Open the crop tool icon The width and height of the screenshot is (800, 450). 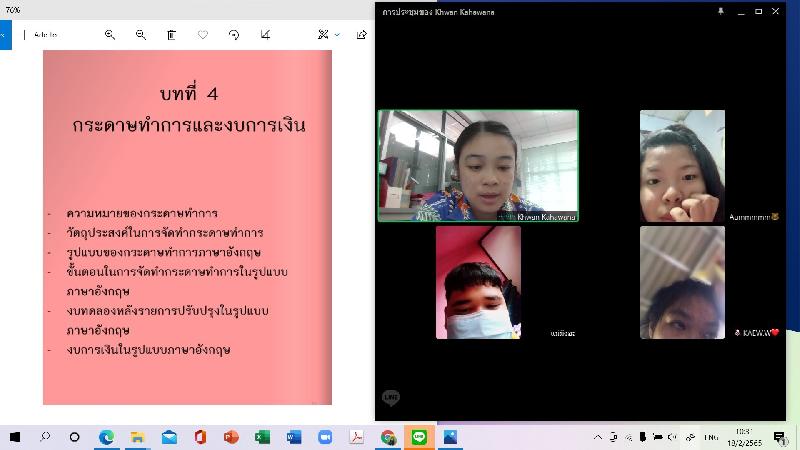tap(265, 34)
